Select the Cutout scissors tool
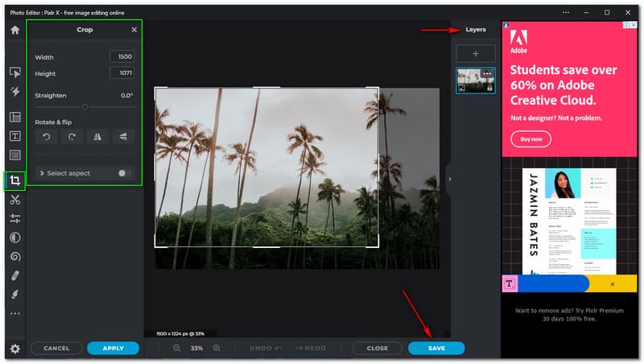 [14, 200]
